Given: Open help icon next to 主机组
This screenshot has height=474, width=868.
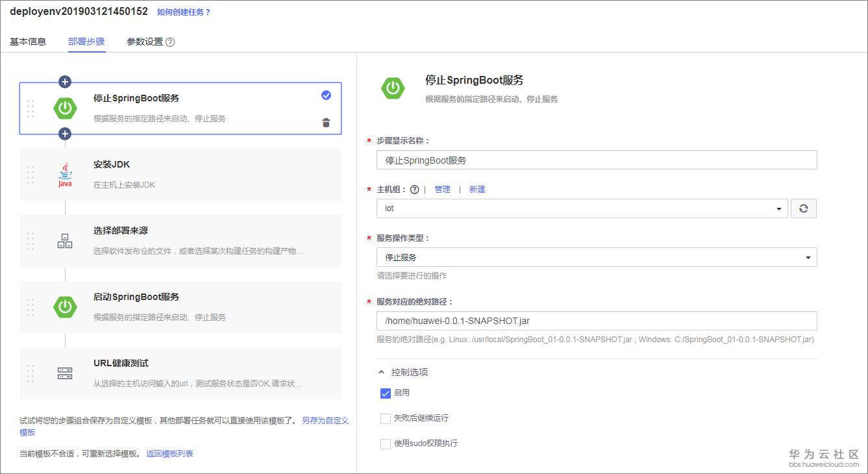Looking at the screenshot, I should (414, 190).
